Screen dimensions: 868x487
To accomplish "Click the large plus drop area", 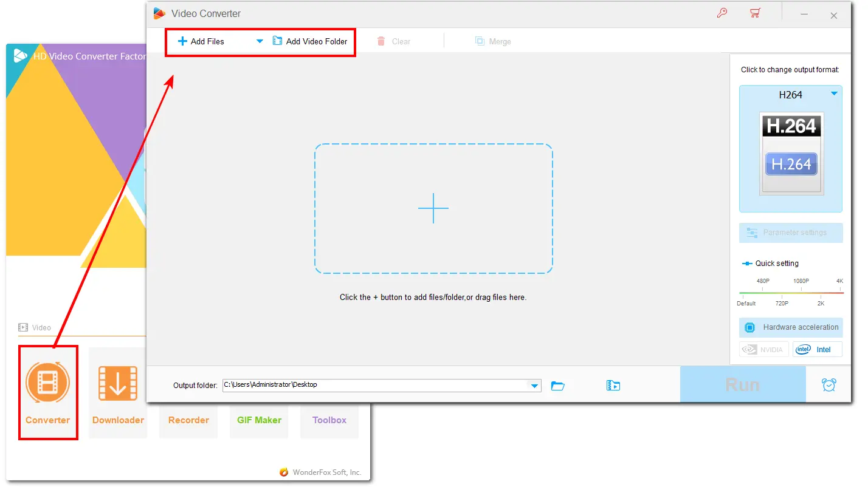I will pyautogui.click(x=433, y=208).
